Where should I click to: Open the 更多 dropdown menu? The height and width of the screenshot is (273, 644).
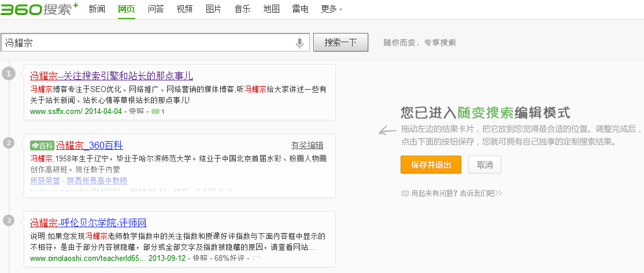[331, 9]
